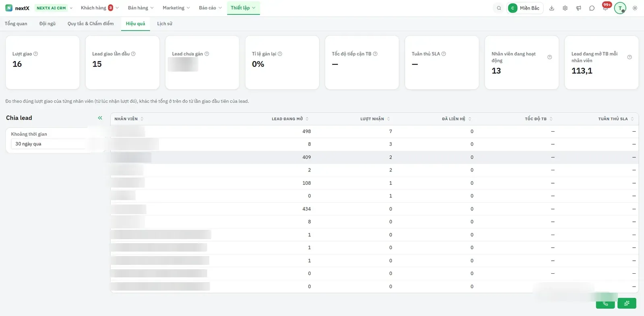Sort table by LƯỢT NHẬN column

[x=375, y=119]
